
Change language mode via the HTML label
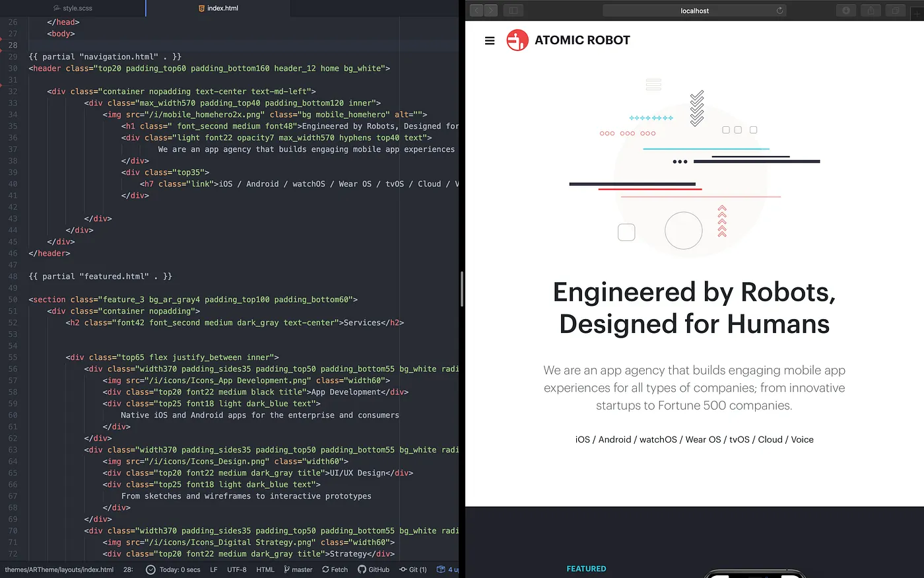click(265, 569)
